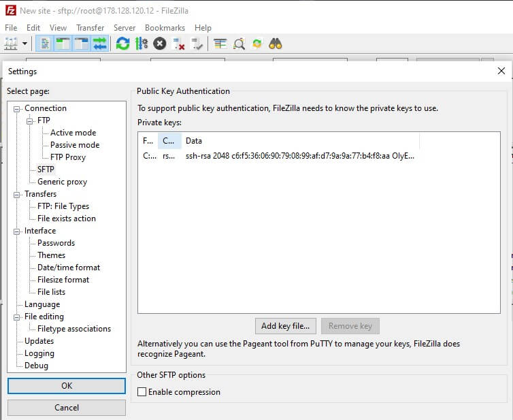513x420 pixels.
Task: Select the Language page
Action: (42, 304)
